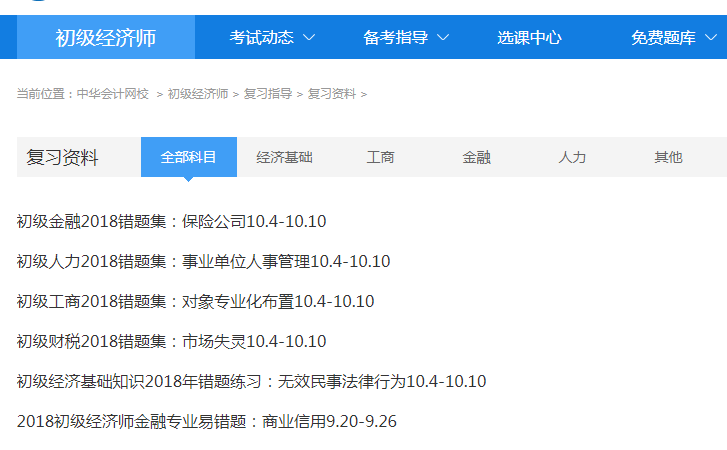Switch to the 工商 tab

pyautogui.click(x=380, y=157)
